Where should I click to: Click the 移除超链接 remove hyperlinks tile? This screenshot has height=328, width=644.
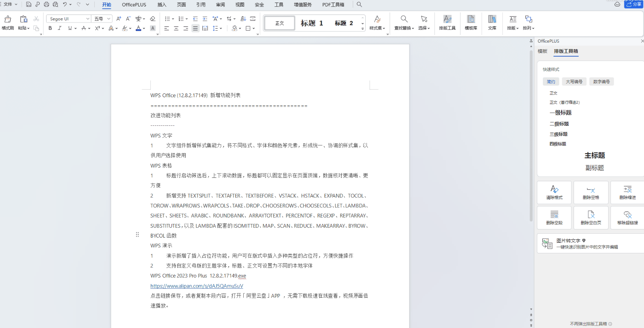627,218
